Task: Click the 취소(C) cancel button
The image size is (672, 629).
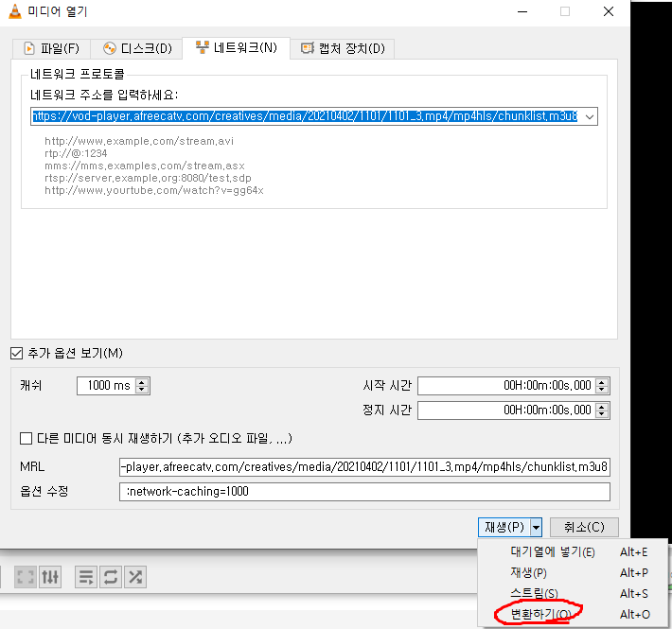Action: click(584, 527)
